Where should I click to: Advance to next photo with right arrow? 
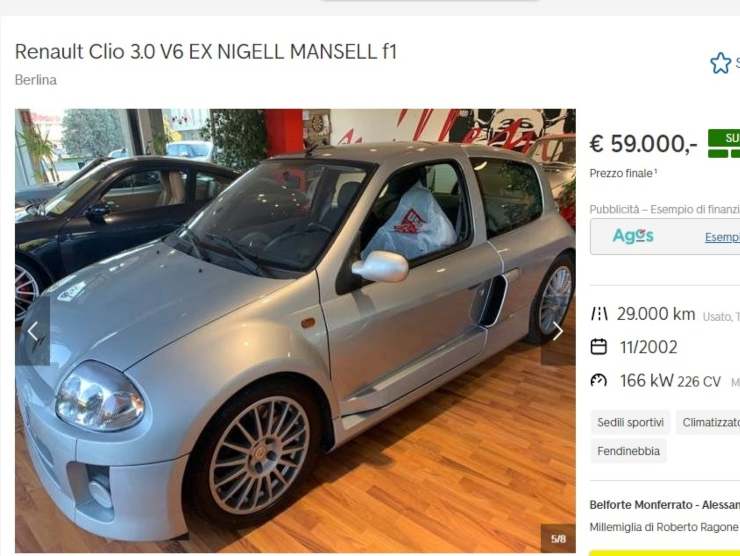click(558, 331)
